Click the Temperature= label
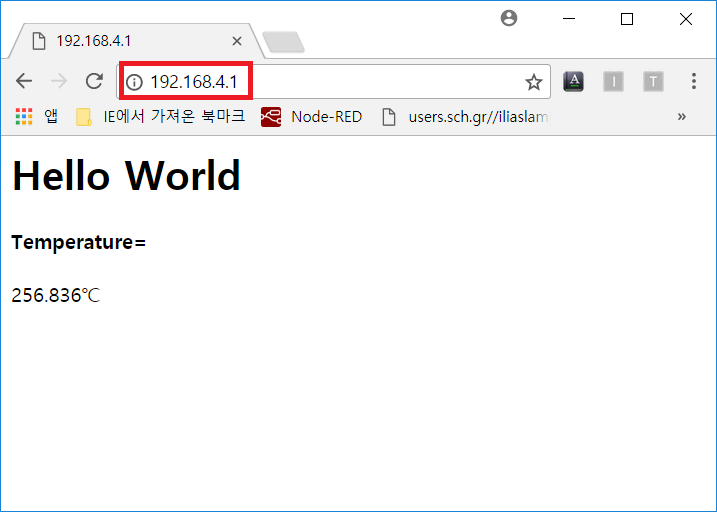The image size is (717, 512). click(x=79, y=242)
